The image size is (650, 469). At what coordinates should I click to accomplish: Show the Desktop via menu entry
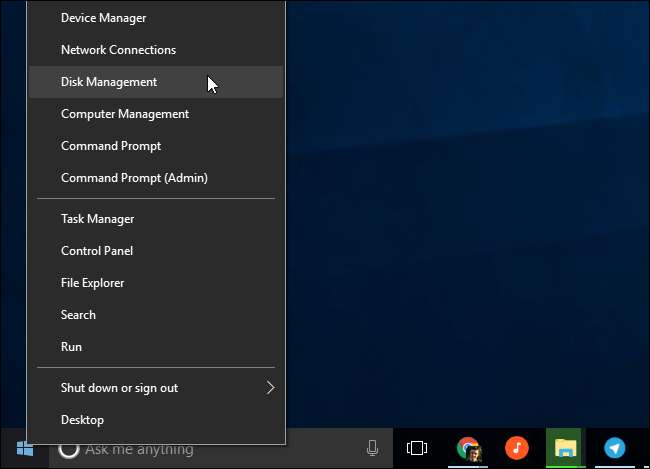coord(156,420)
